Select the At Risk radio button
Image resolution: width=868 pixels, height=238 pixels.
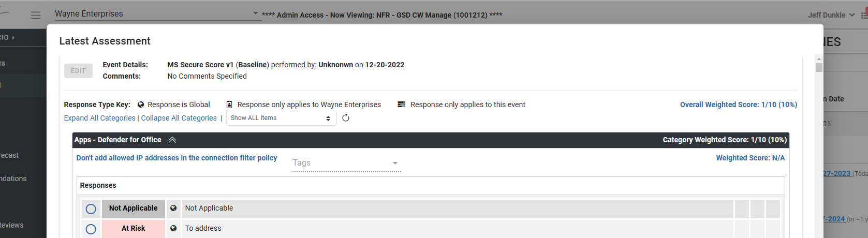tap(91, 229)
